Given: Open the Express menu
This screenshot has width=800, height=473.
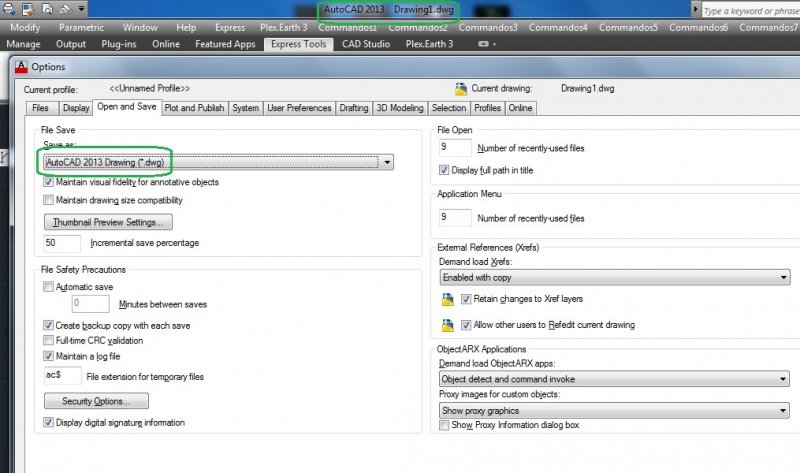Looking at the screenshot, I should [x=230, y=28].
